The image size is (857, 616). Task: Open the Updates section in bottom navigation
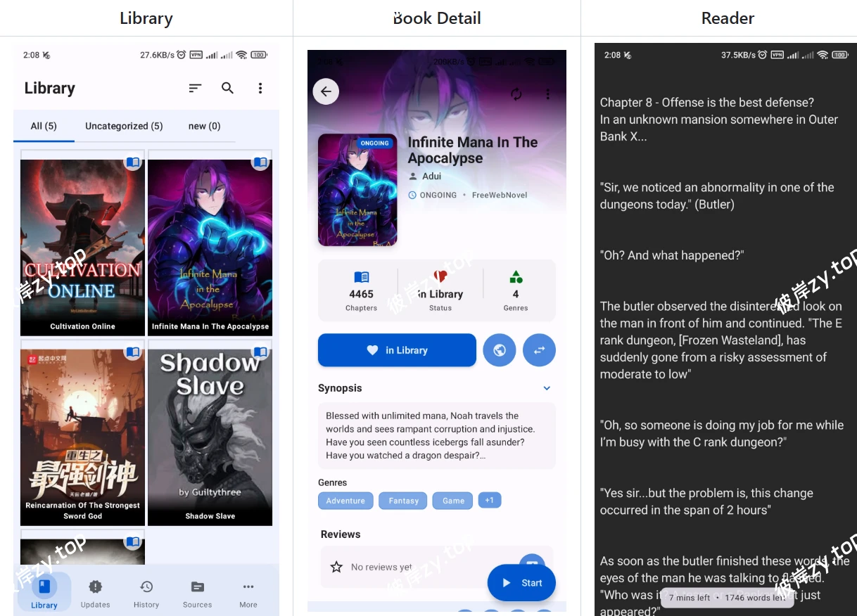96,592
